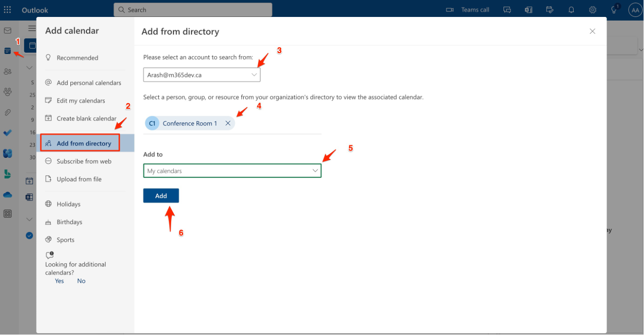Open the Mail app icon in sidebar
Image resolution: width=644 pixels, height=335 pixels.
click(x=7, y=30)
